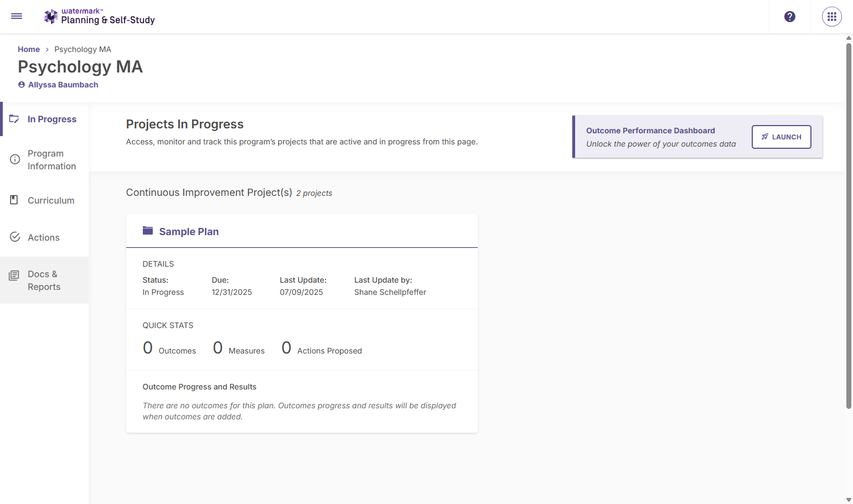Click the folder icon next to Sample Plan

click(x=148, y=231)
